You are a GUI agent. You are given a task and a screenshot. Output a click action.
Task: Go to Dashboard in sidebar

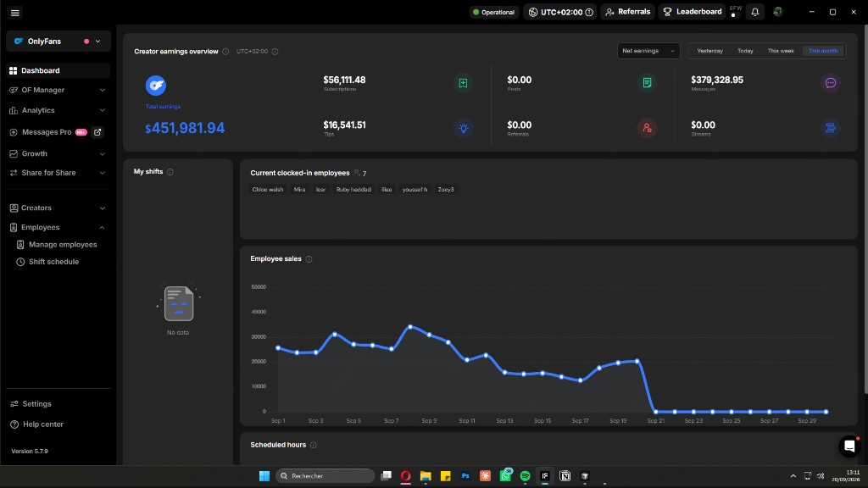point(58,71)
